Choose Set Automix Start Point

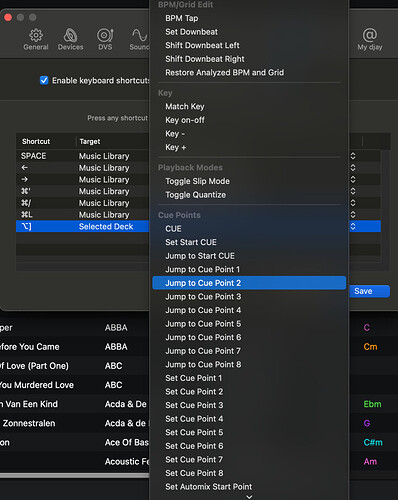249,487
